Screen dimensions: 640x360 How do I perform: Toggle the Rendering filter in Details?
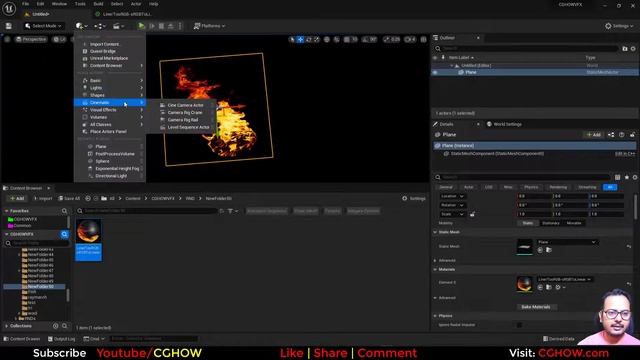[558, 187]
